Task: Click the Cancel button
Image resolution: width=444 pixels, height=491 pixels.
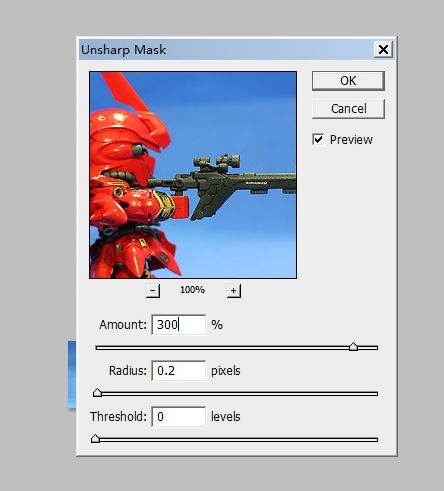Action: pos(348,109)
